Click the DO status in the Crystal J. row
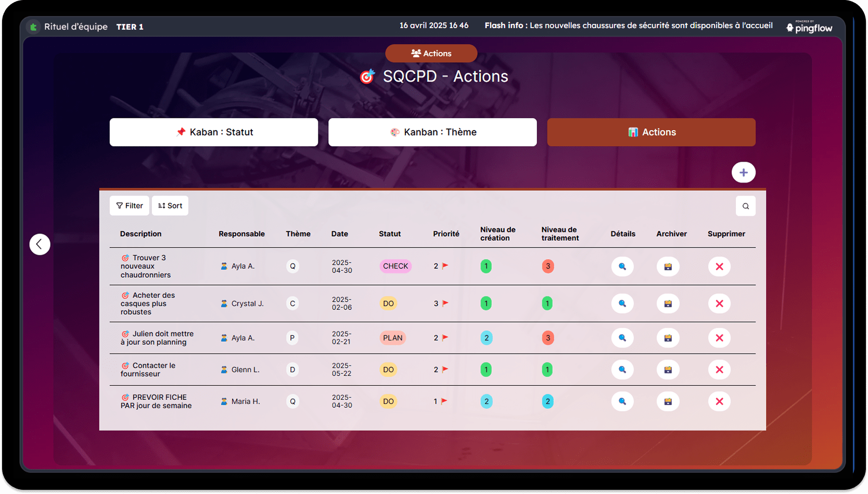Viewport: 868px width, 494px height. click(x=388, y=304)
